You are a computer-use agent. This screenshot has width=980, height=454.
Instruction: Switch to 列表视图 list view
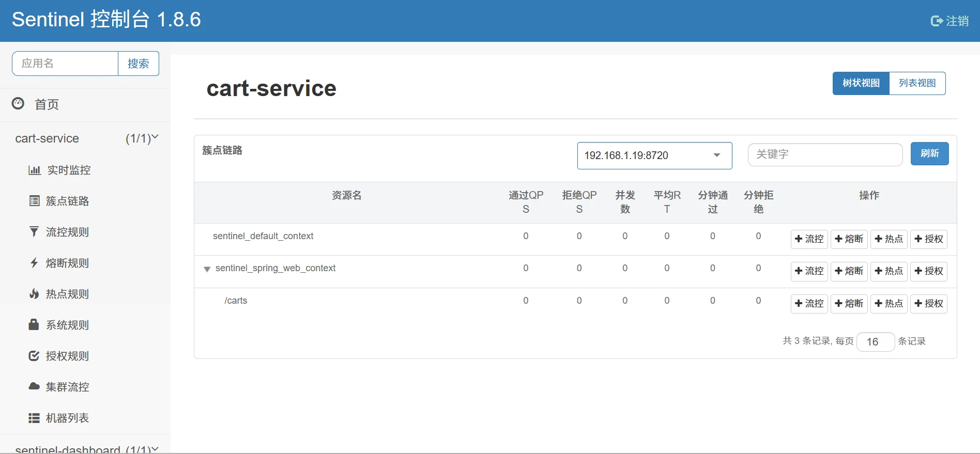917,83
